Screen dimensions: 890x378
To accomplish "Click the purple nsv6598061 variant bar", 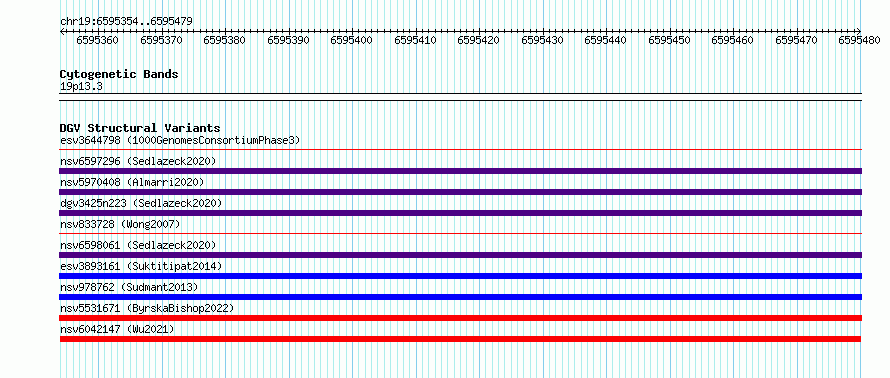I will [x=460, y=255].
